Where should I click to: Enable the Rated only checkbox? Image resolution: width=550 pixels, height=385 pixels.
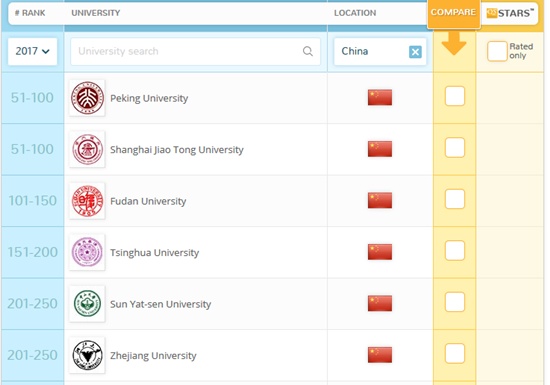[497, 51]
